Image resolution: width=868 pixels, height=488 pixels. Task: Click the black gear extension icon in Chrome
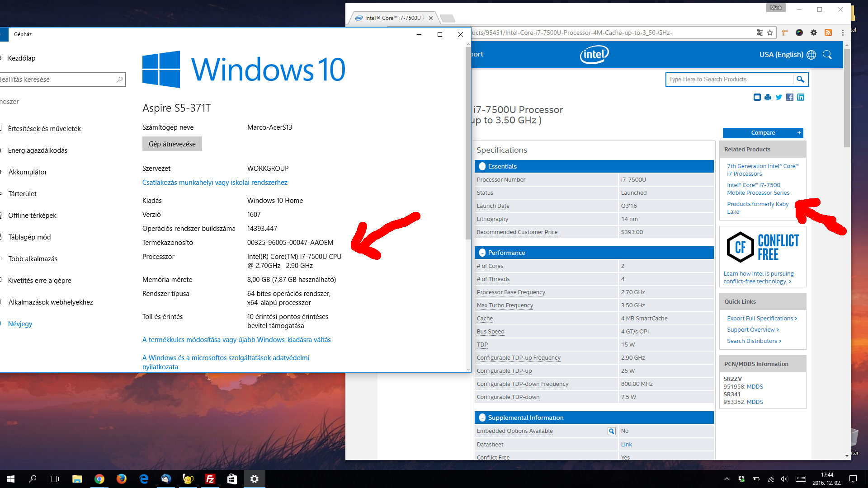[814, 33]
